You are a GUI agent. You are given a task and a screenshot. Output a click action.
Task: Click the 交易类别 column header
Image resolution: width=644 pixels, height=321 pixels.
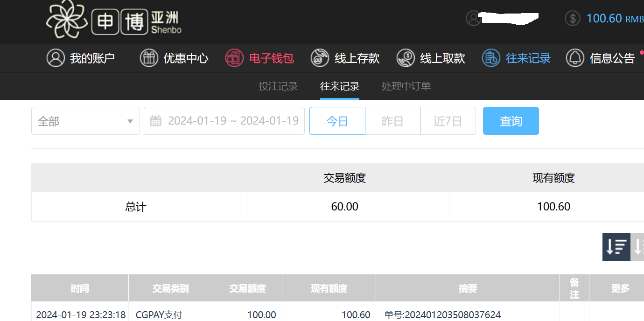click(171, 288)
